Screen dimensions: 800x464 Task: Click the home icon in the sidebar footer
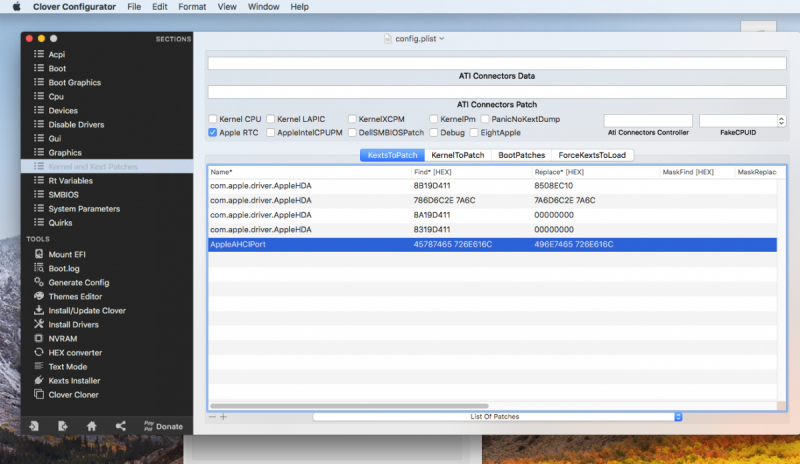pyautogui.click(x=91, y=426)
